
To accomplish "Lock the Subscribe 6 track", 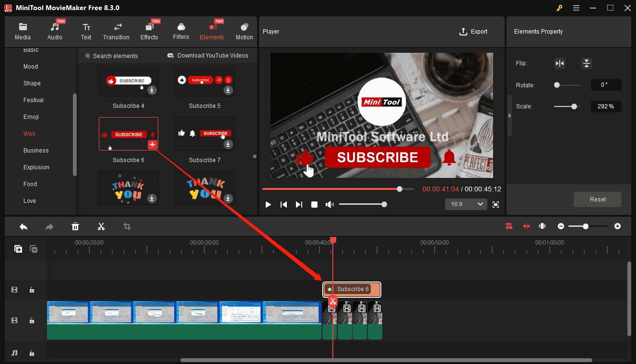I will click(x=32, y=290).
